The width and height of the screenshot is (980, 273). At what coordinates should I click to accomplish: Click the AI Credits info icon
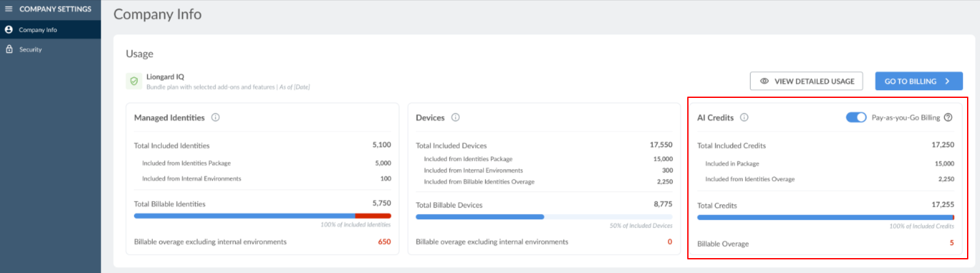click(x=744, y=117)
